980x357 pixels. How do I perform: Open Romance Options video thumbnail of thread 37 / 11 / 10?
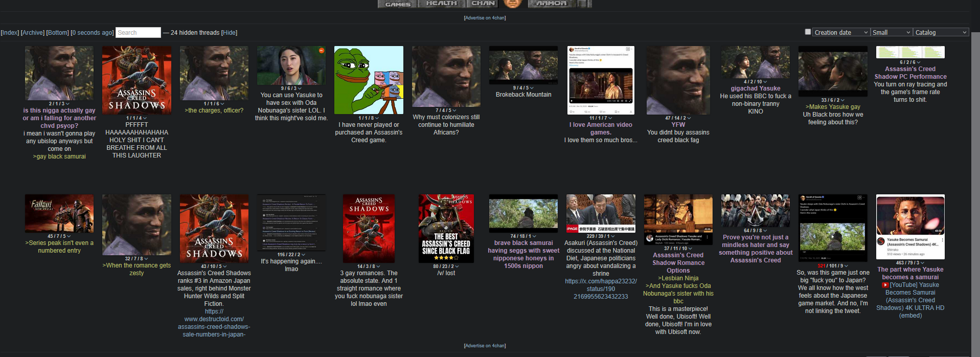678,219
